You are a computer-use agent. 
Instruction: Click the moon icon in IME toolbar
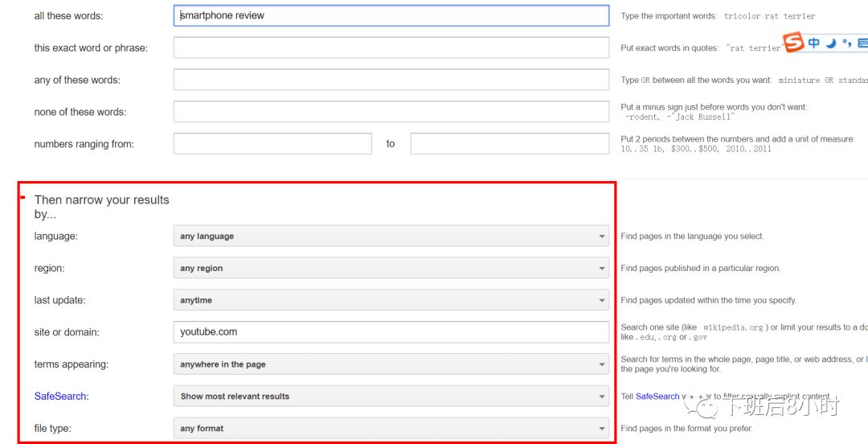[x=831, y=43]
